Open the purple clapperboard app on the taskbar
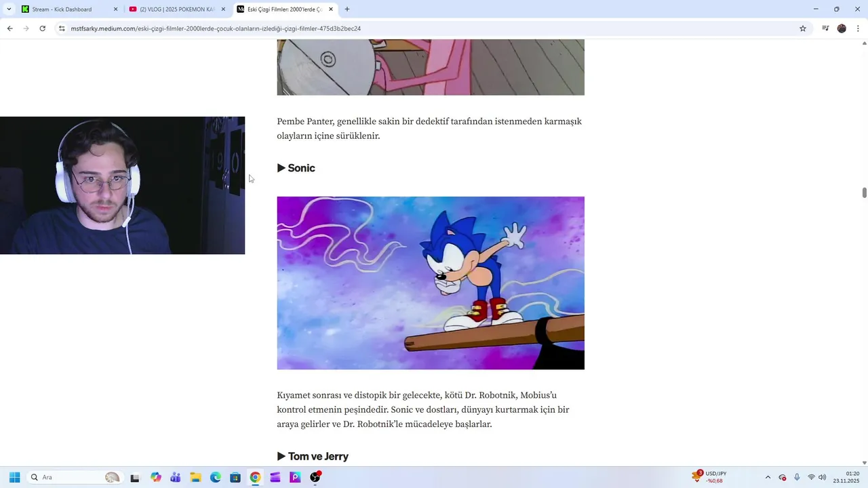 coord(275,477)
